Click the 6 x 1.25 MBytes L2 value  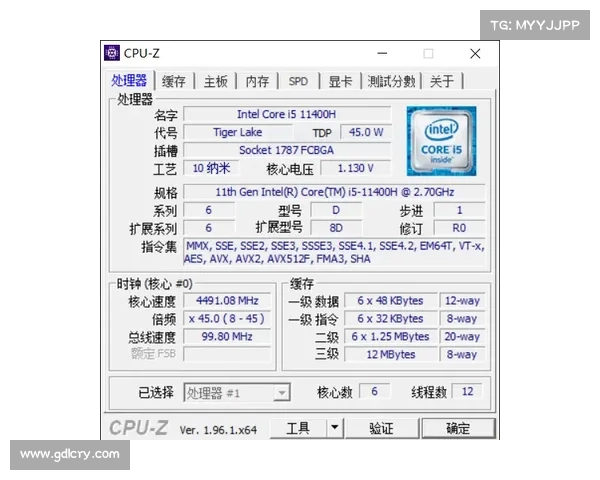391,336
